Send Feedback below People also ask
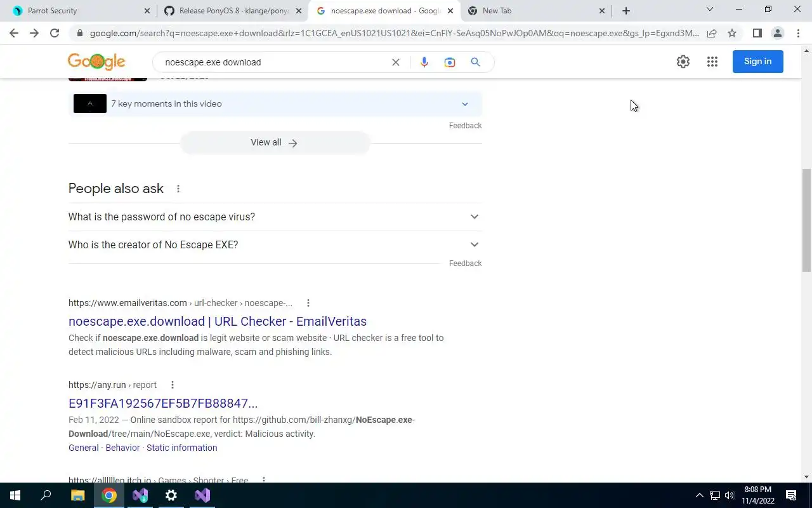Image resolution: width=812 pixels, height=508 pixels. tap(466, 264)
